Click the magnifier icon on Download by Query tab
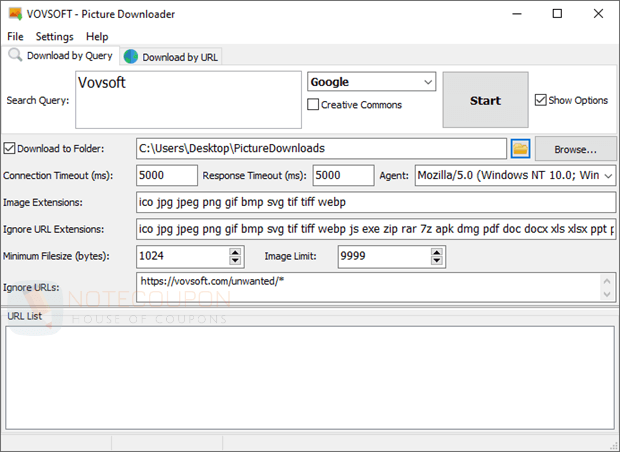Image resolution: width=620 pixels, height=452 pixels. tap(15, 55)
